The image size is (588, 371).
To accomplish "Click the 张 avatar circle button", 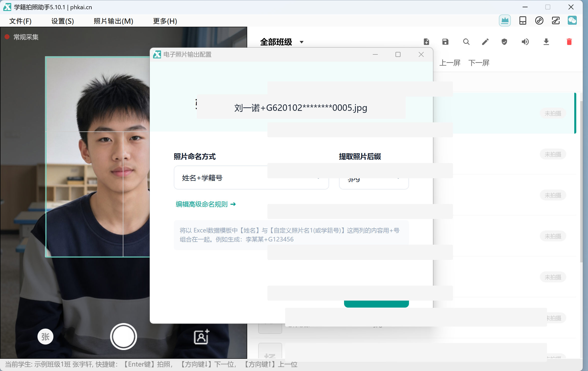I will (x=45, y=337).
